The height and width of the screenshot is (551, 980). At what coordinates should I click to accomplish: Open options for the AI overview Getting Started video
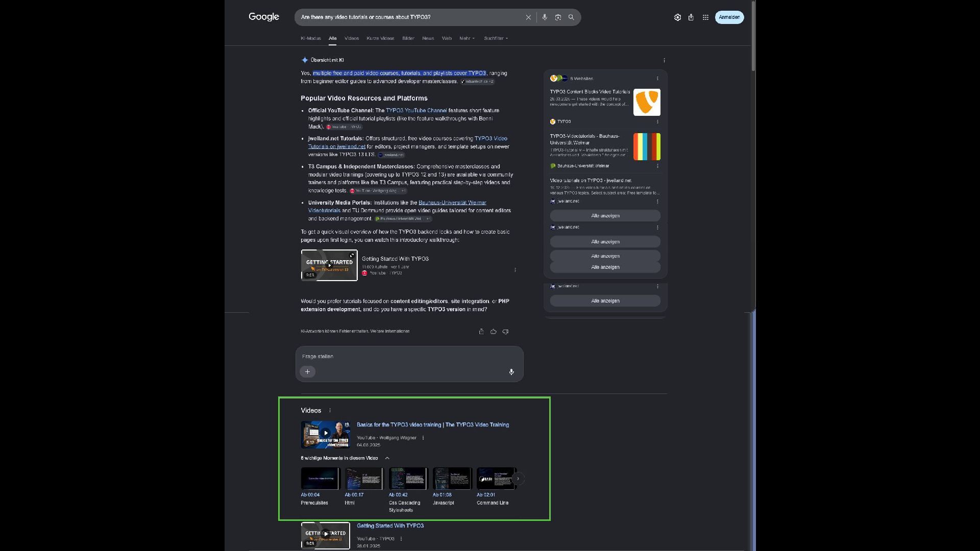pos(515,270)
